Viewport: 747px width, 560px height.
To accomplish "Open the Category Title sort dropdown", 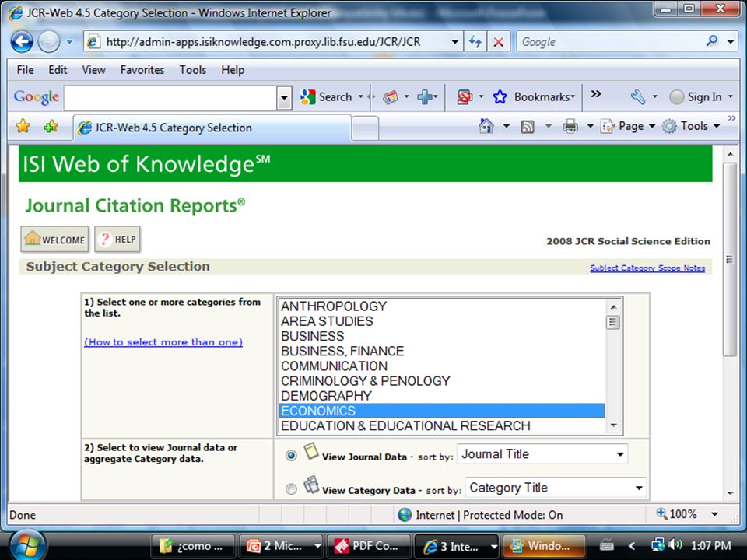I will [x=556, y=488].
